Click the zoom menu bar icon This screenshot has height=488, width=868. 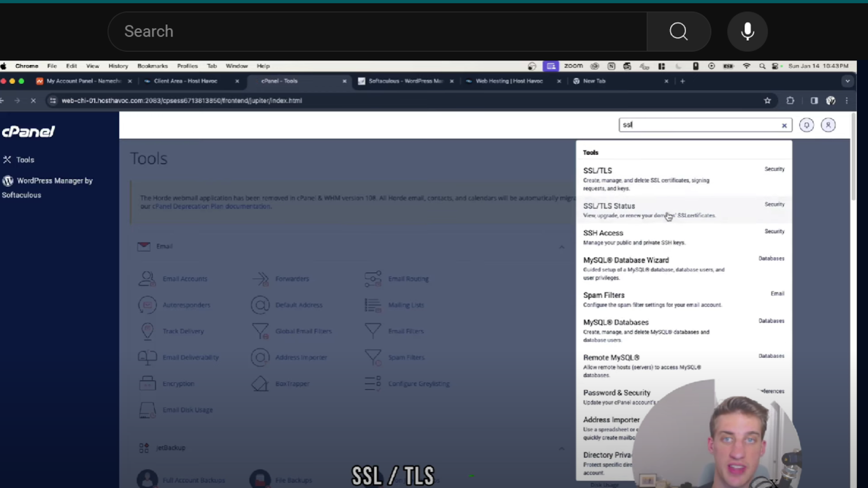pos(573,66)
